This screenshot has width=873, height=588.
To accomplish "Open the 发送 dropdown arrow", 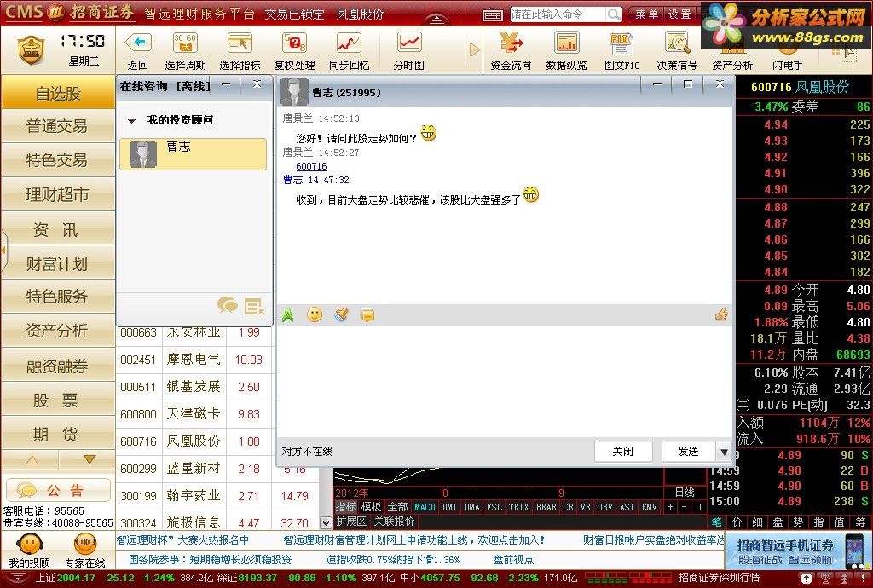I will [723, 451].
